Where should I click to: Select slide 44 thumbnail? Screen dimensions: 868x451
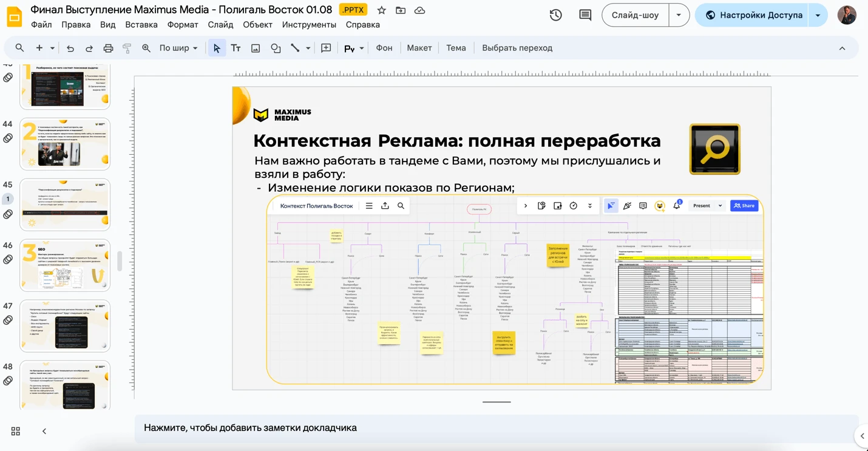[65, 144]
